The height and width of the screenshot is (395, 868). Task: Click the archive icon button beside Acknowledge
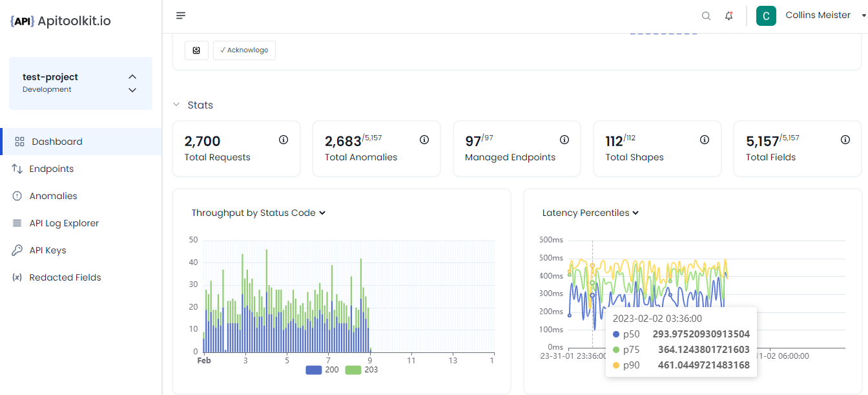pos(196,50)
